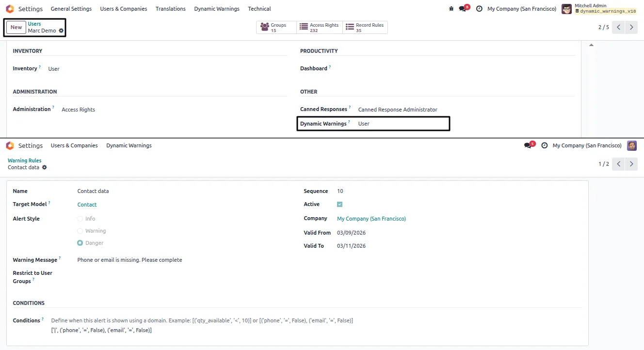Go to next warning rule from 1 / 2

pyautogui.click(x=631, y=164)
